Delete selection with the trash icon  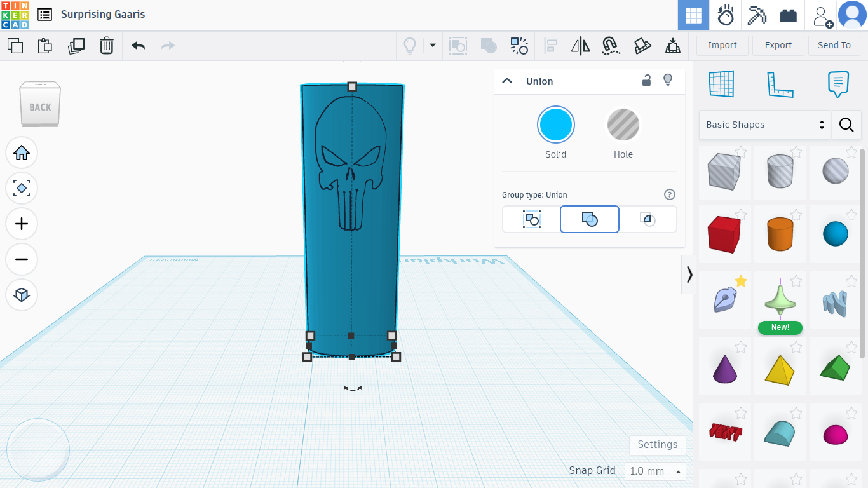click(x=107, y=46)
